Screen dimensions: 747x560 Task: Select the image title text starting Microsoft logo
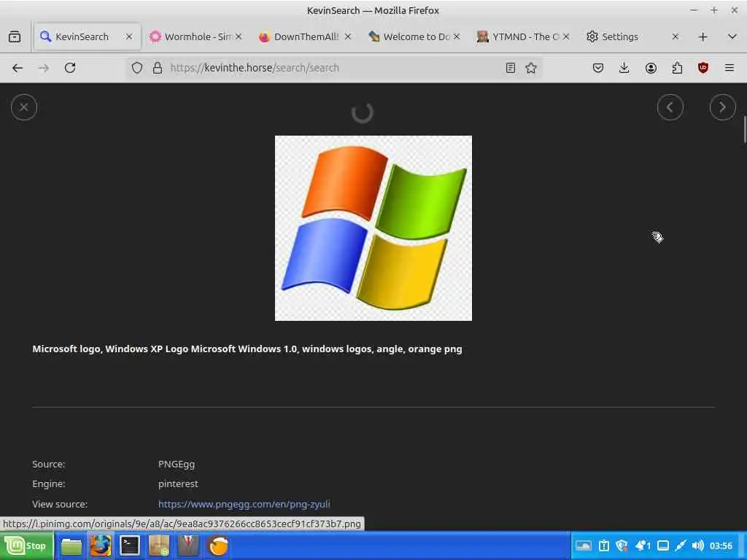coord(247,349)
